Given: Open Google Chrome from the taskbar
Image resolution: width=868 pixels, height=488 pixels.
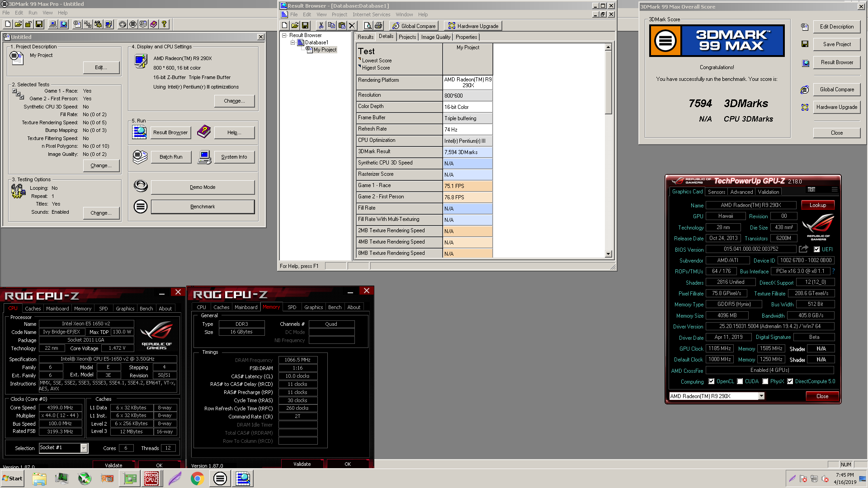Looking at the screenshot, I should pos(197,479).
